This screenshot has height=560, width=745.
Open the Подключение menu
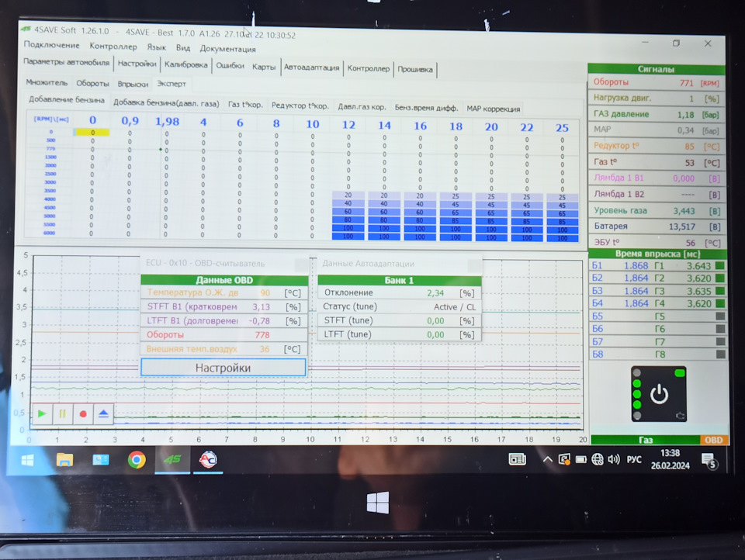pyautogui.click(x=52, y=45)
